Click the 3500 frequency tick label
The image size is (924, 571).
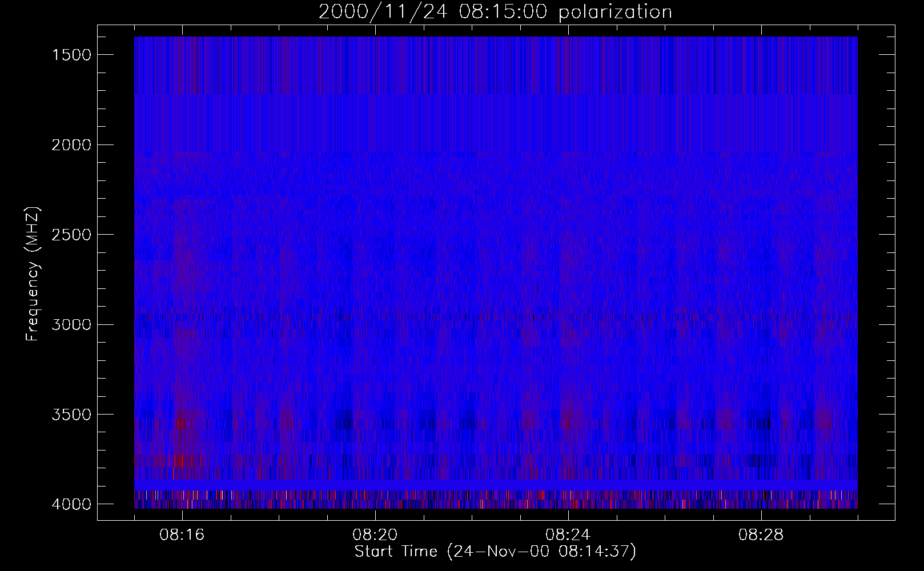(x=71, y=415)
